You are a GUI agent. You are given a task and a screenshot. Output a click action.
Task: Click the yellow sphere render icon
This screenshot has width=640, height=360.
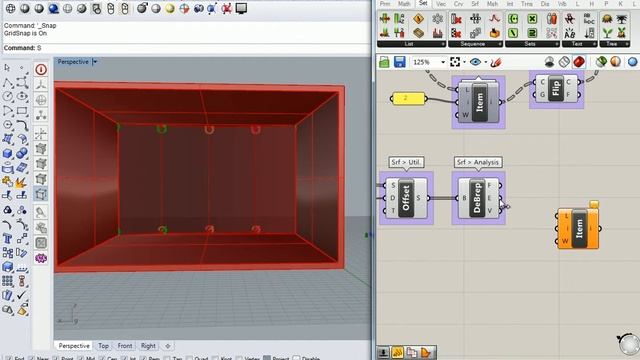pyautogui.click(x=170, y=8)
